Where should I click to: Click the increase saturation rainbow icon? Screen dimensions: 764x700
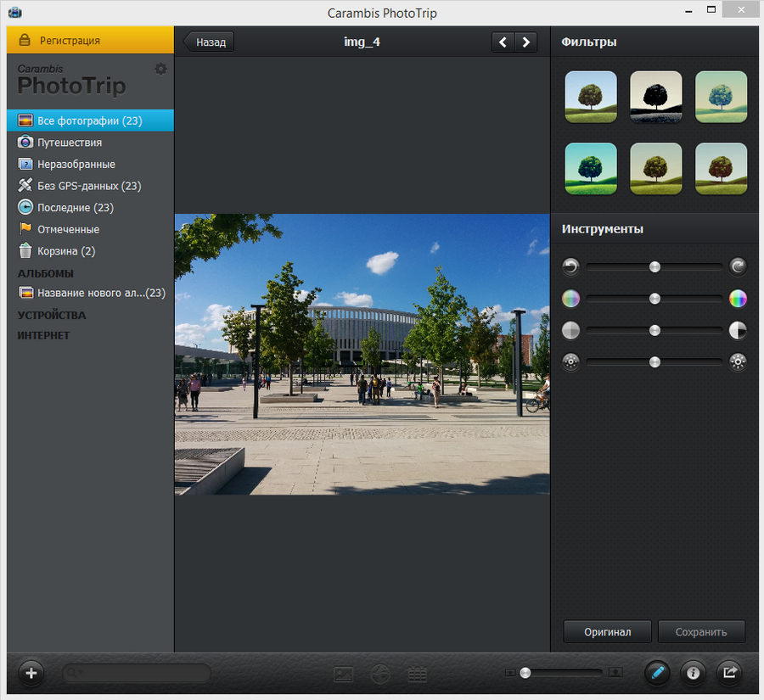738,299
